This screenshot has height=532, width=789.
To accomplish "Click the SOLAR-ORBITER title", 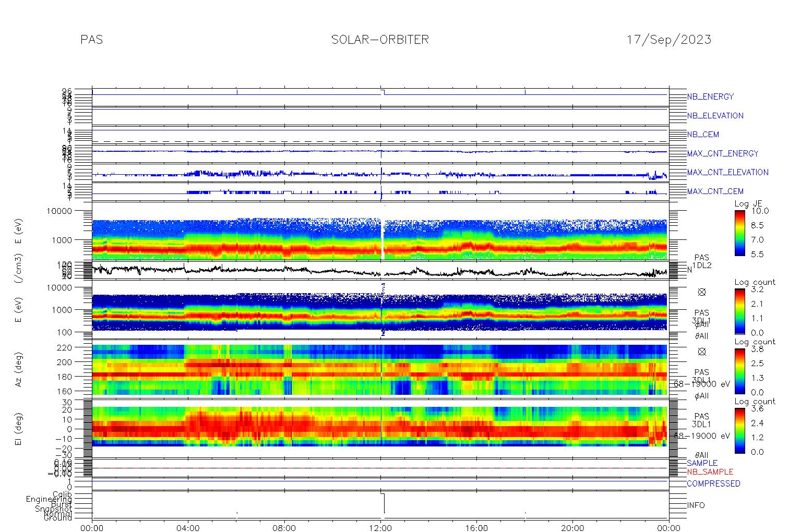I will [380, 40].
